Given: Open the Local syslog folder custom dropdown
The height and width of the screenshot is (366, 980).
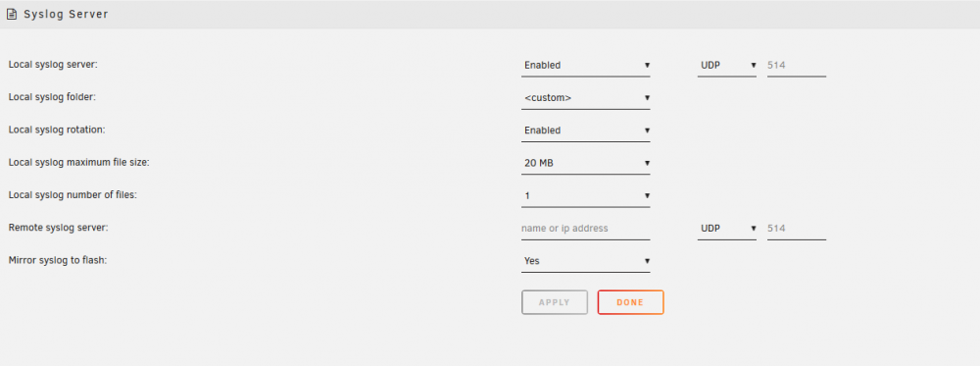Looking at the screenshot, I should point(586,98).
